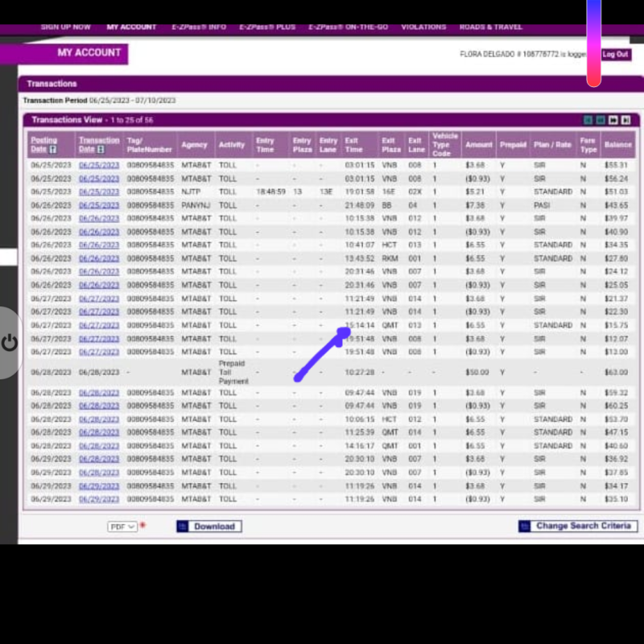Click the $63.00 balance cell

pos(616,373)
